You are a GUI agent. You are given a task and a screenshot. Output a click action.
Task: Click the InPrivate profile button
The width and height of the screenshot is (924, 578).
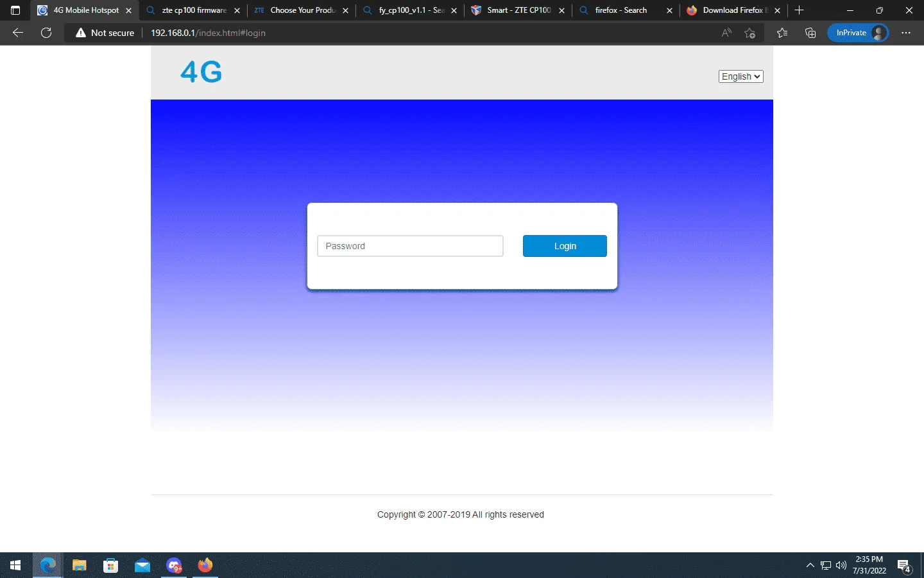[x=858, y=33]
